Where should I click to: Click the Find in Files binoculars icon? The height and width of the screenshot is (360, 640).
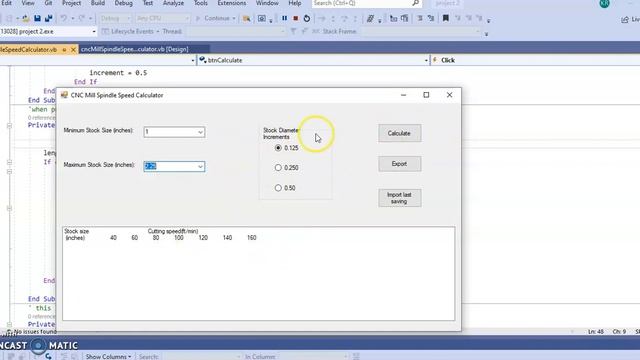(247, 18)
